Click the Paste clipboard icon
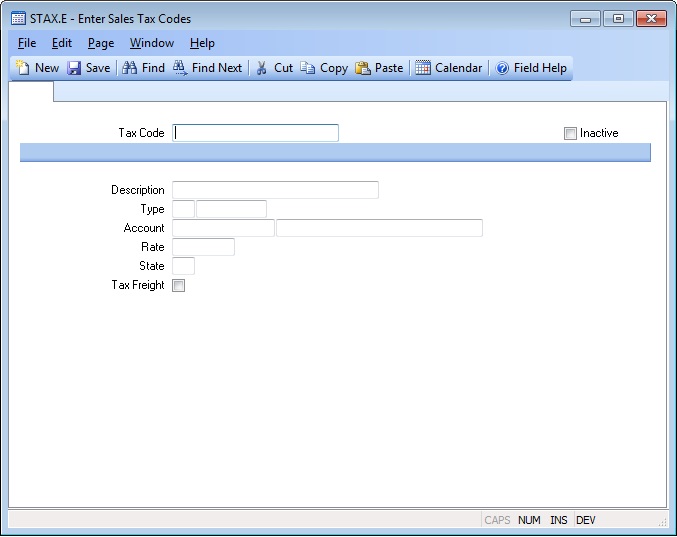Image resolution: width=677 pixels, height=537 pixels. 363,68
